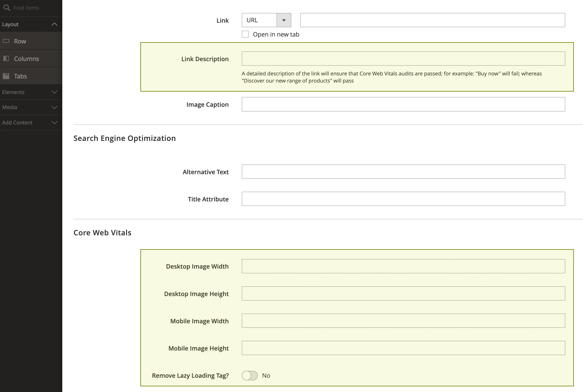Click the Desktop Image Height field

(403, 293)
